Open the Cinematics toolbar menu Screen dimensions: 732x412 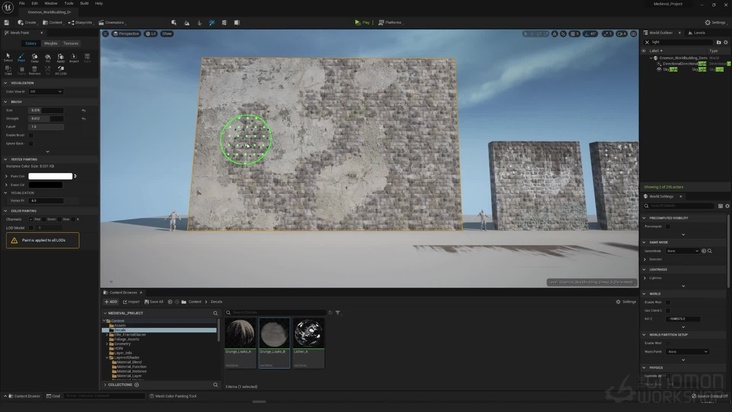pyautogui.click(x=112, y=22)
